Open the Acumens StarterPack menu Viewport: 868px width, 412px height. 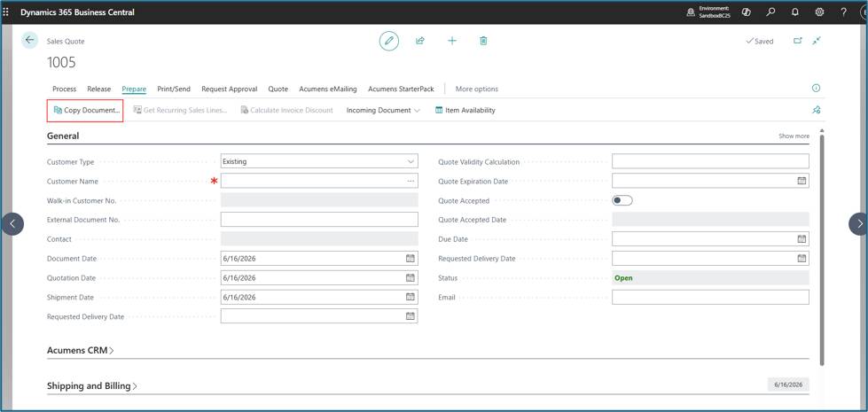(402, 89)
